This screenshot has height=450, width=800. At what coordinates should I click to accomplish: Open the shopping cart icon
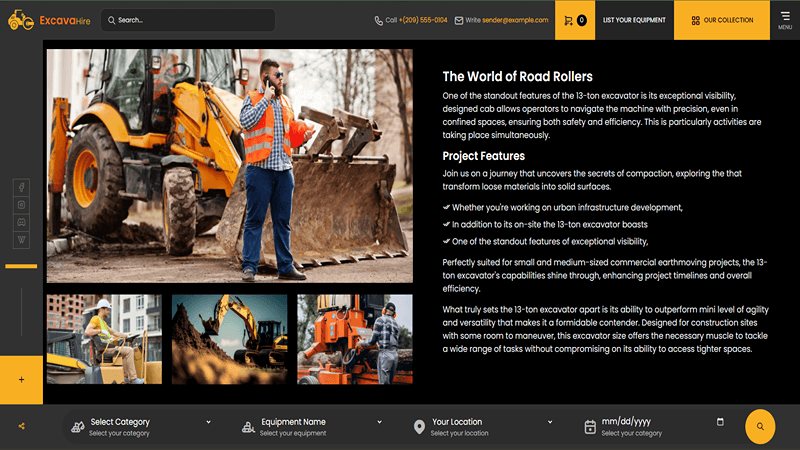[x=568, y=20]
